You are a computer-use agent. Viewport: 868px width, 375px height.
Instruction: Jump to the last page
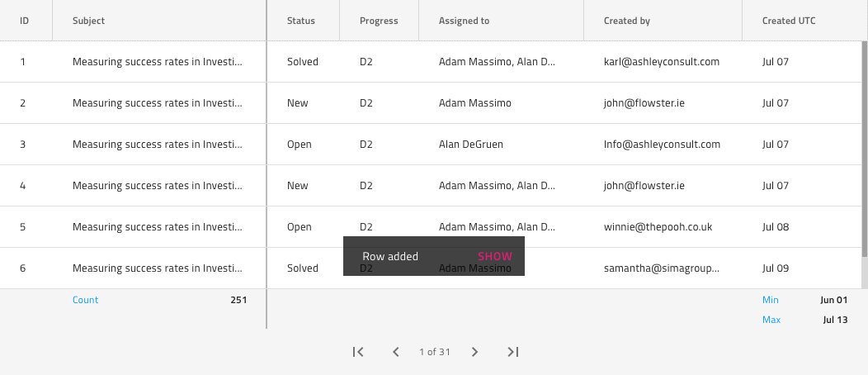pyautogui.click(x=512, y=352)
